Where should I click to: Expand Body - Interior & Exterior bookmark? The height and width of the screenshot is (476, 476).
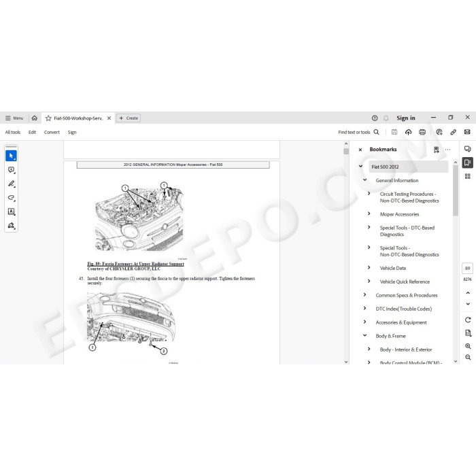(x=369, y=349)
